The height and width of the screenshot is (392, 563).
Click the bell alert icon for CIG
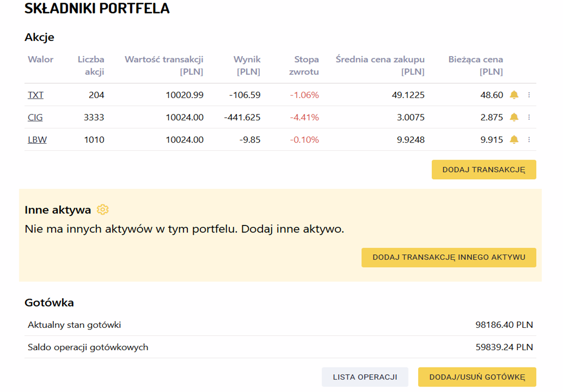click(513, 118)
